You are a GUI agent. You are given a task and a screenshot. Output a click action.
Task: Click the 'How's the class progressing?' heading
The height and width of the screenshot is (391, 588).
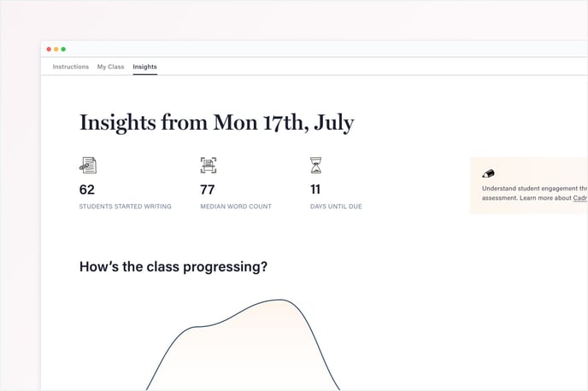tap(173, 266)
